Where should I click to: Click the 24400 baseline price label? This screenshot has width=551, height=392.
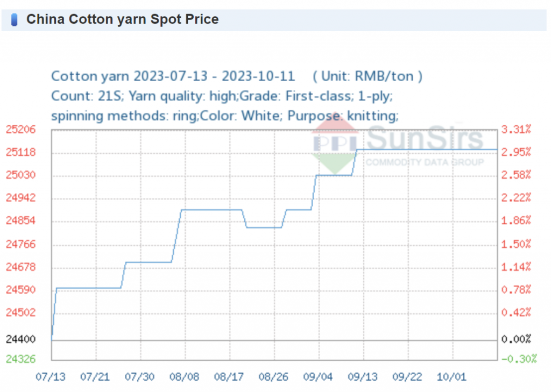pyautogui.click(x=20, y=339)
